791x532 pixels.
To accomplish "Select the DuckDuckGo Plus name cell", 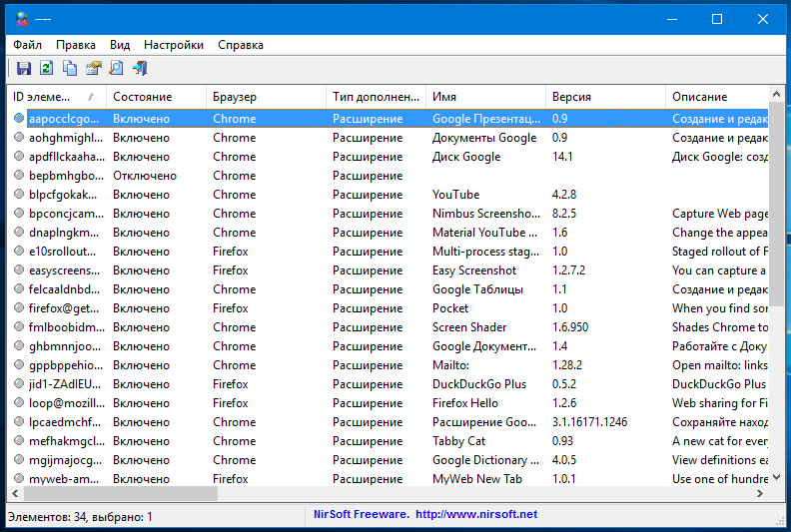I will (479, 384).
